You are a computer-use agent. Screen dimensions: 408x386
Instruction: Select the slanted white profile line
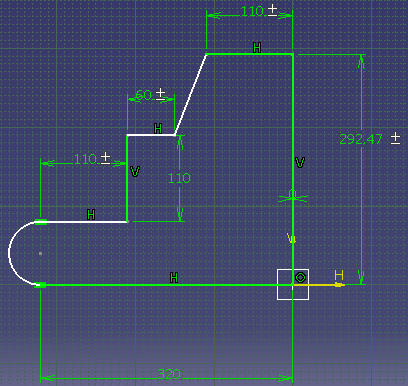click(190, 95)
